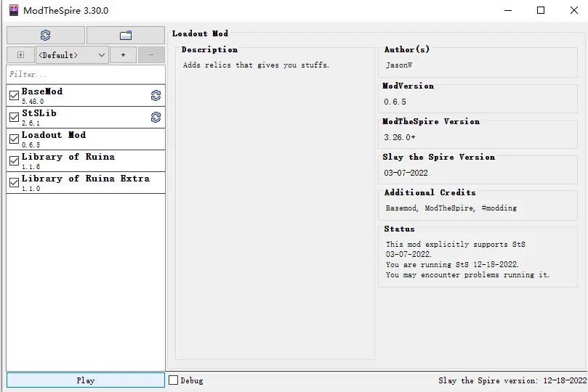Viewport: 588px width, 392px height.
Task: Uncheck the StSLib checkbox
Action: [14, 118]
